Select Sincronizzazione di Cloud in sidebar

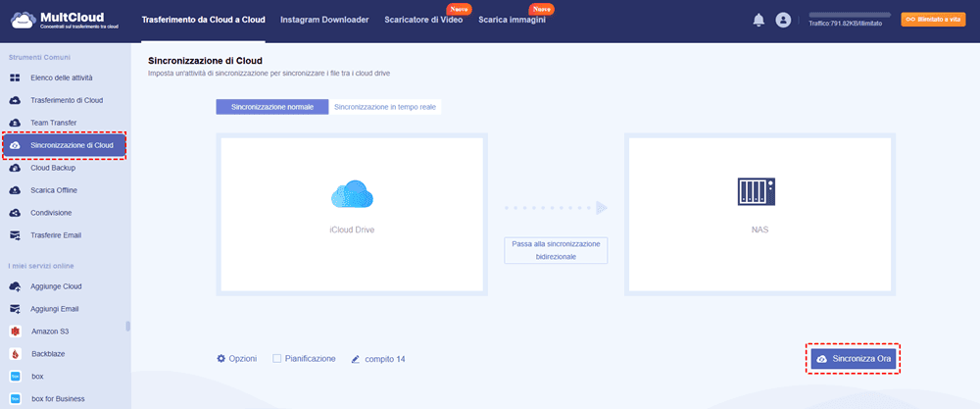65,146
